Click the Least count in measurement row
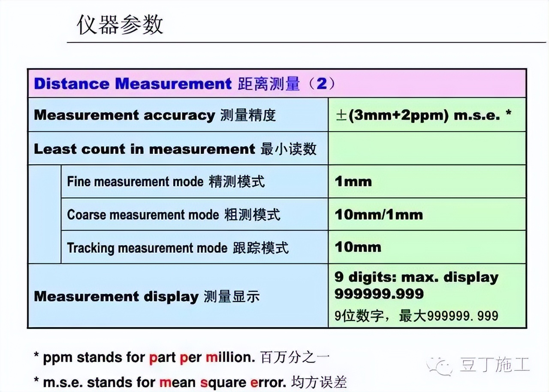Viewport: 549px width, 392px height. click(x=172, y=148)
